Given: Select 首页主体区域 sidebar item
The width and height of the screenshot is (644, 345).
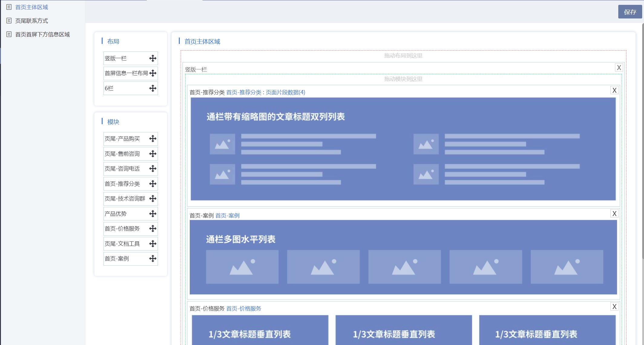Looking at the screenshot, I should click(x=31, y=7).
